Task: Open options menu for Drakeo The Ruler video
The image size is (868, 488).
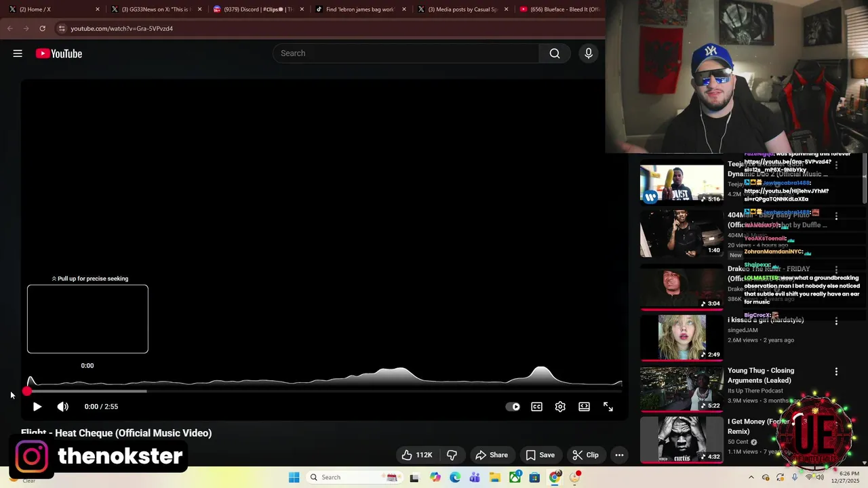Action: point(836,270)
